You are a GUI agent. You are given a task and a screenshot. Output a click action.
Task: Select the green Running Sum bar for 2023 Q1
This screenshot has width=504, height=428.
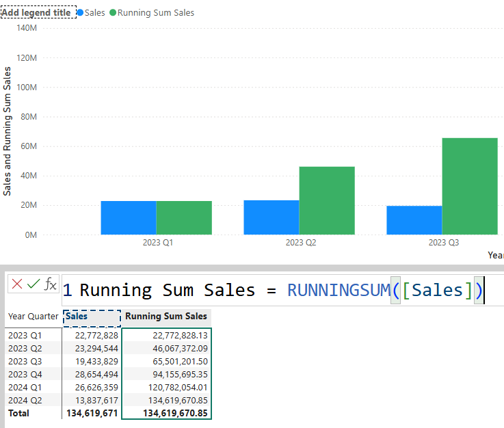click(184, 218)
